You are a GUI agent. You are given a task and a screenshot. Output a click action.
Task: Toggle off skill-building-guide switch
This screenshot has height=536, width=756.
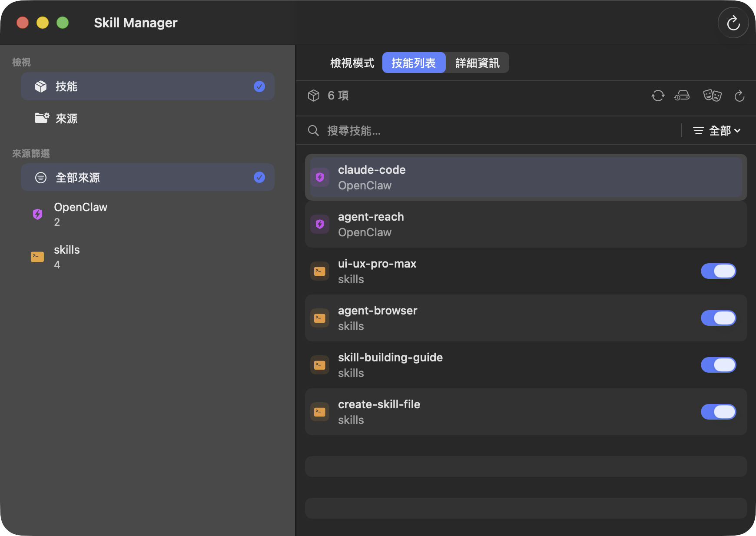pyautogui.click(x=718, y=365)
